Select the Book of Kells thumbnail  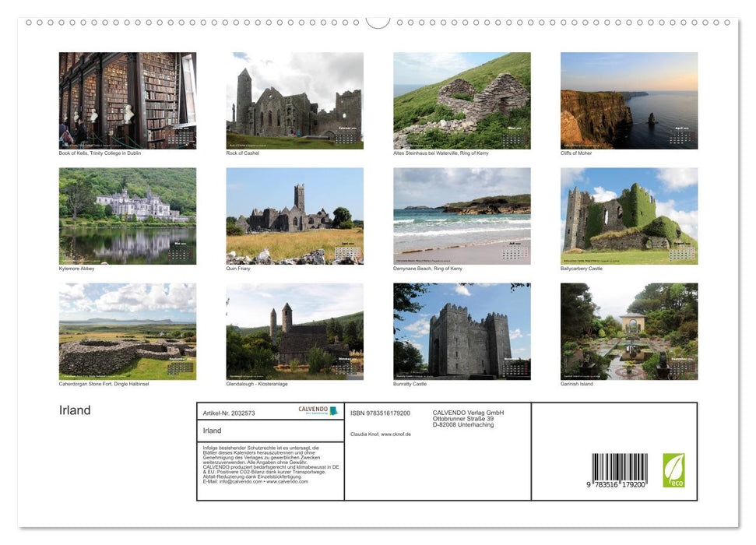click(x=128, y=100)
